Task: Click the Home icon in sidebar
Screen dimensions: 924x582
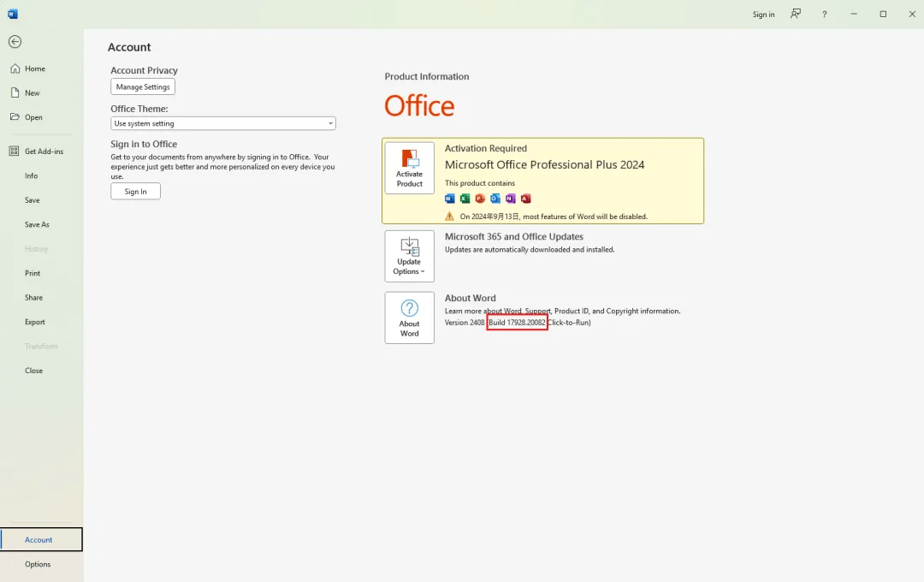Action: (x=15, y=68)
